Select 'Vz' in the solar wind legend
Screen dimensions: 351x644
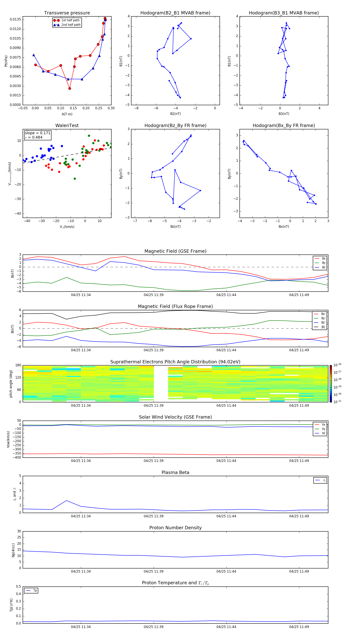320,433
